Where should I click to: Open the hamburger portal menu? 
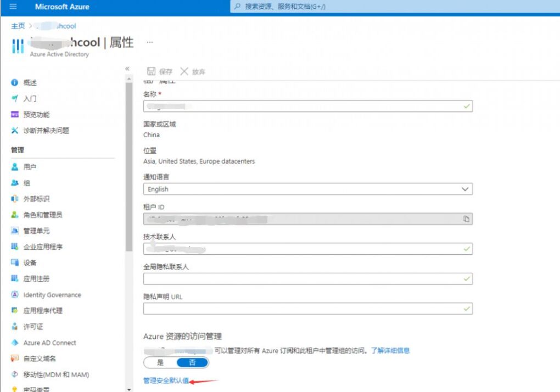pyautogui.click(x=13, y=7)
